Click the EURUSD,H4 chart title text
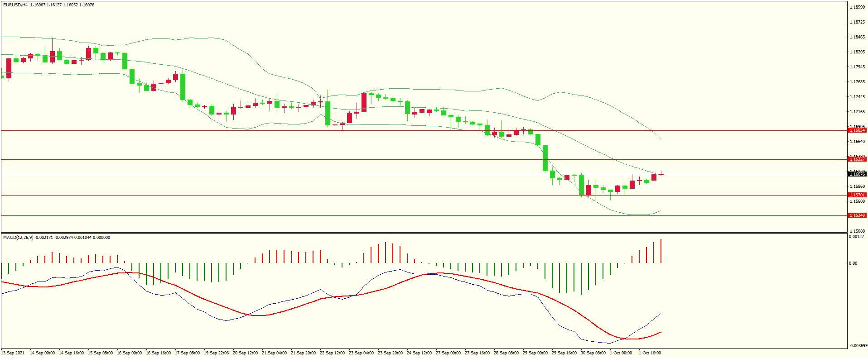The image size is (868, 358). pyautogui.click(x=15, y=5)
